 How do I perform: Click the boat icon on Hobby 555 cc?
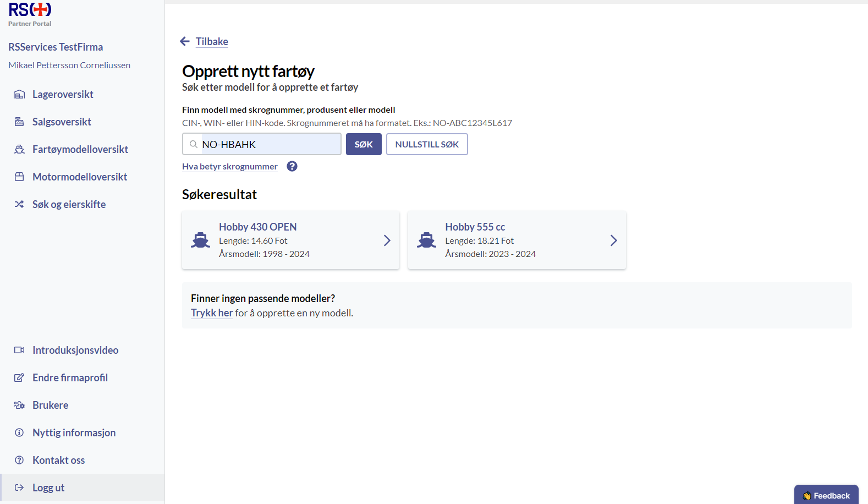click(426, 240)
